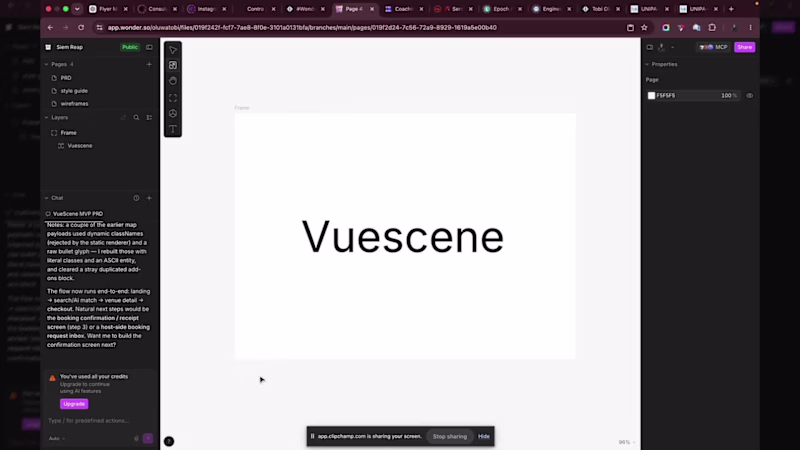
Task: Open browser tab search dropdown arrow
Action: click(x=77, y=9)
